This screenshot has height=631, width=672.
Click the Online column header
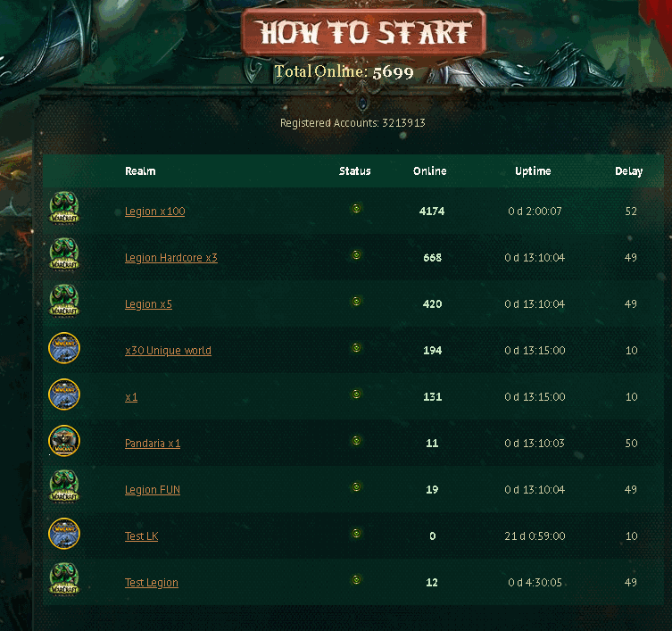(430, 171)
